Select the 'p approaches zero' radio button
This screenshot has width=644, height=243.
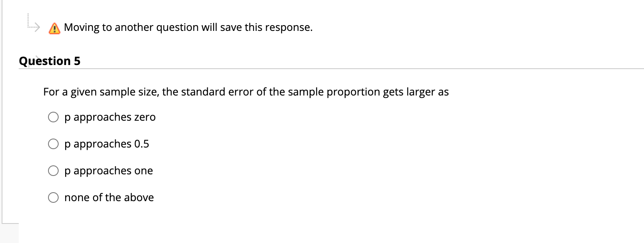point(53,117)
